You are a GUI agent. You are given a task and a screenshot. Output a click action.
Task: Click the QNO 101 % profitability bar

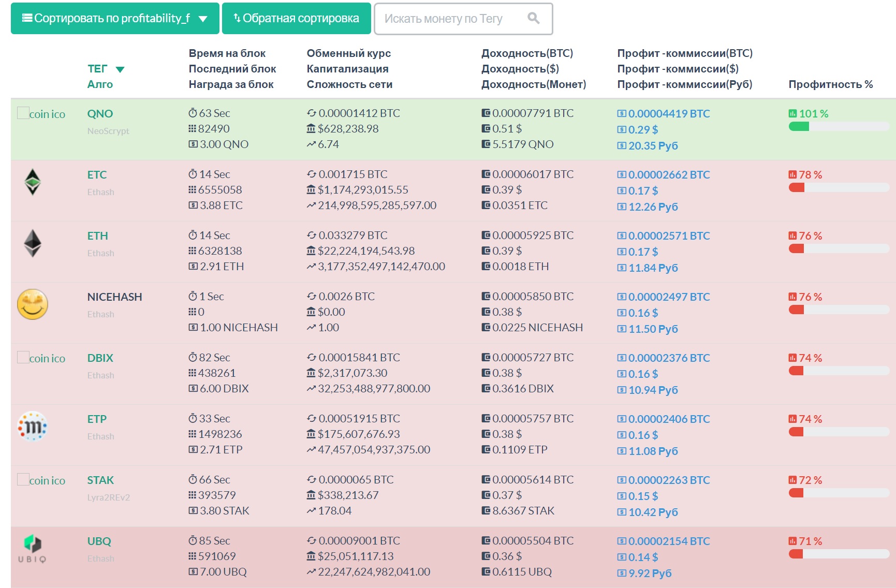click(839, 126)
